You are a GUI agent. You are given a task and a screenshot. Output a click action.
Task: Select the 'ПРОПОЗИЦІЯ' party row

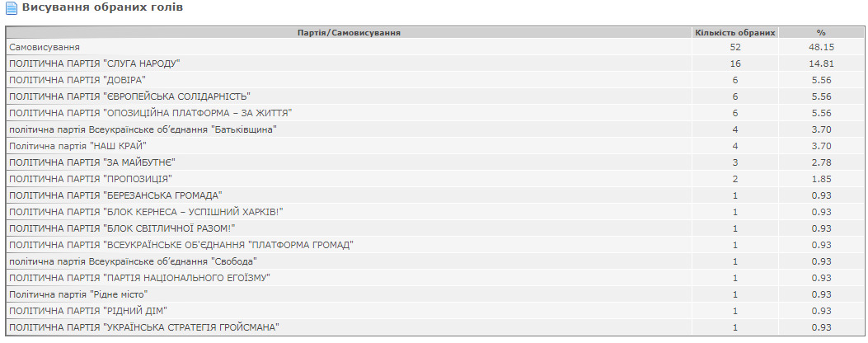point(434,178)
